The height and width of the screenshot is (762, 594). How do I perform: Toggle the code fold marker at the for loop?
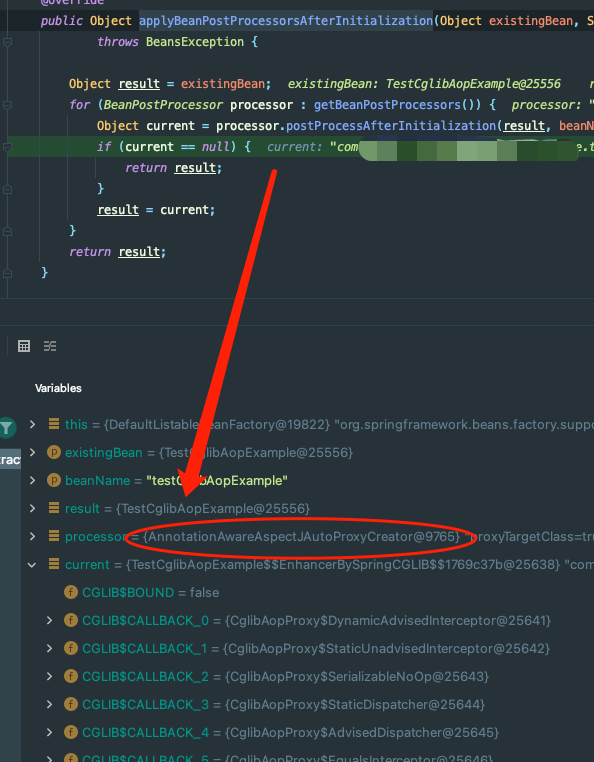point(7,105)
